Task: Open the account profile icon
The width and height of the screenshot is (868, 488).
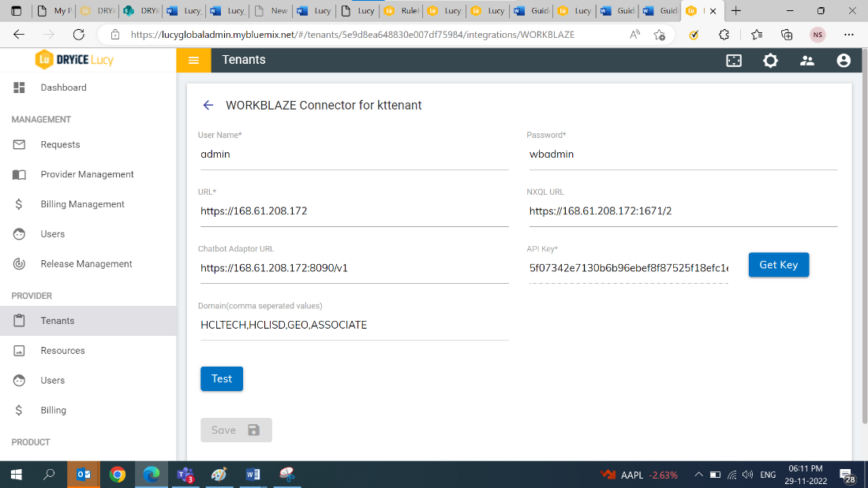Action: pyautogui.click(x=843, y=60)
